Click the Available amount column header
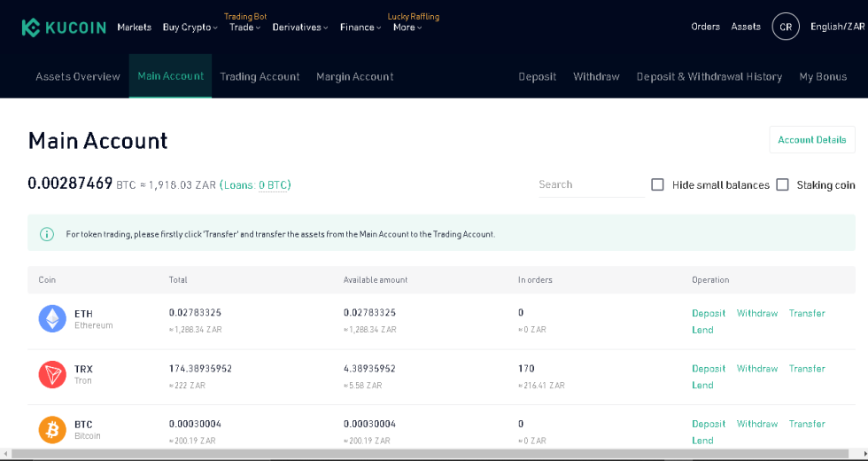 376,280
